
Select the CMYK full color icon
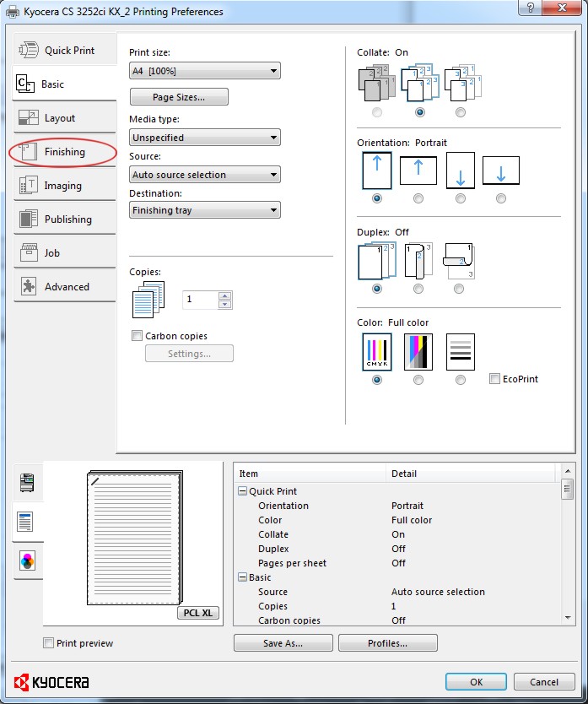(x=377, y=352)
